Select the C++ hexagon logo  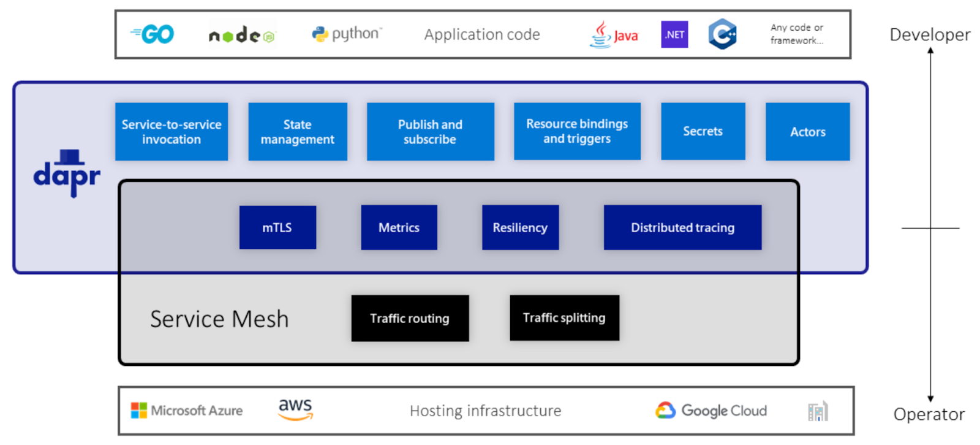tap(722, 34)
